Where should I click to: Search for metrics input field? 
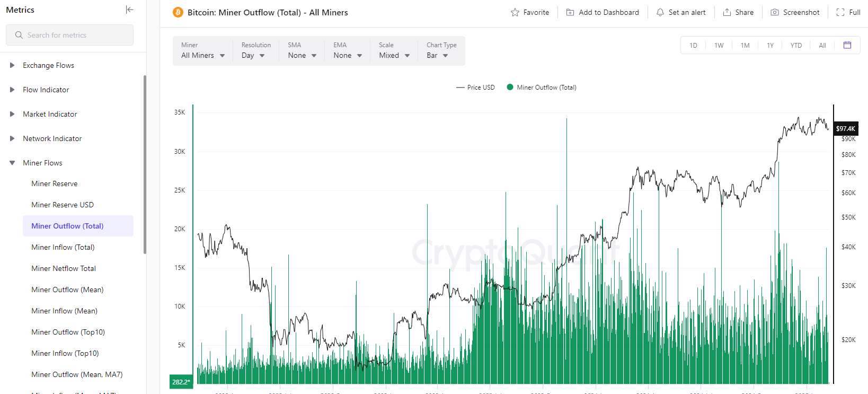(69, 35)
